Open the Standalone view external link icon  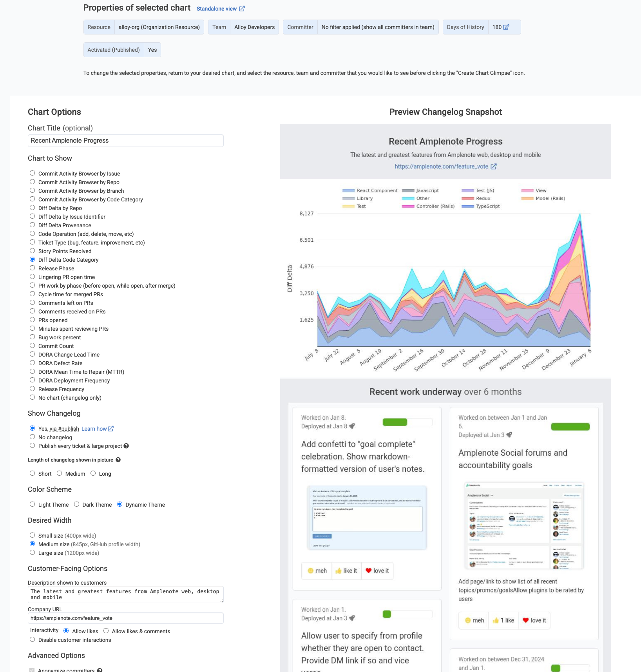242,9
